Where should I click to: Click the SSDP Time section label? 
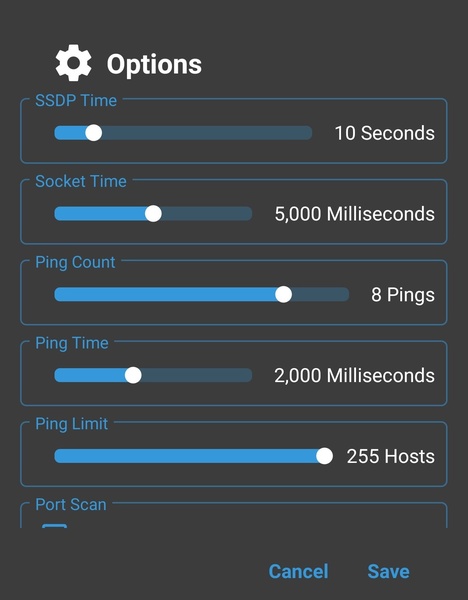tap(76, 101)
